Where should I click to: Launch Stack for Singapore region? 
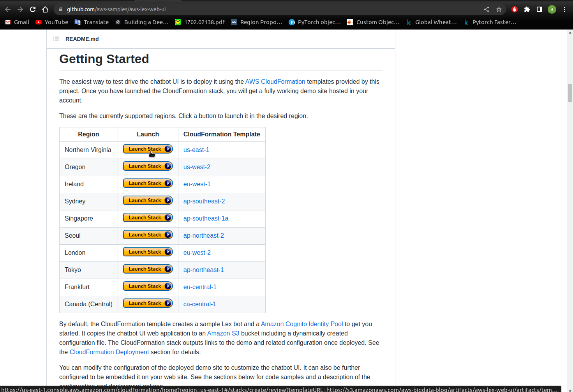pos(148,218)
